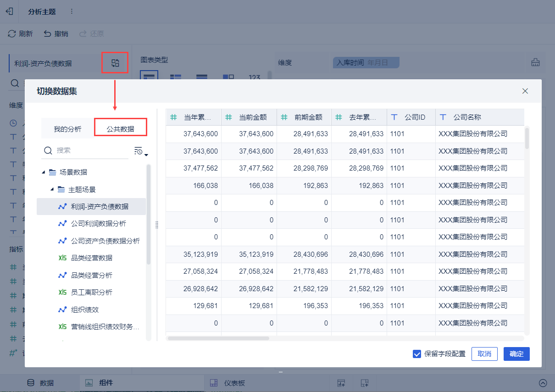Click the numeric type icon of 去年累 column
The image size is (555, 392).
coord(339,117)
